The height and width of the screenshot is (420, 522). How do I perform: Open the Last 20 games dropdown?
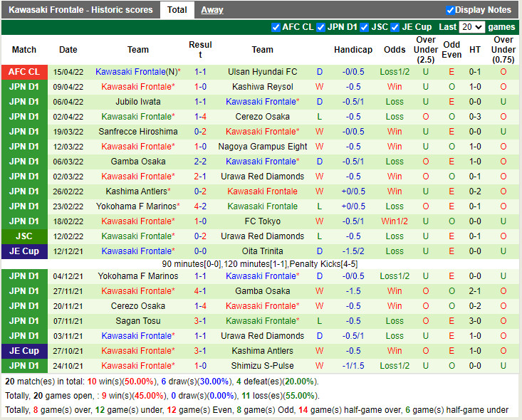point(471,27)
